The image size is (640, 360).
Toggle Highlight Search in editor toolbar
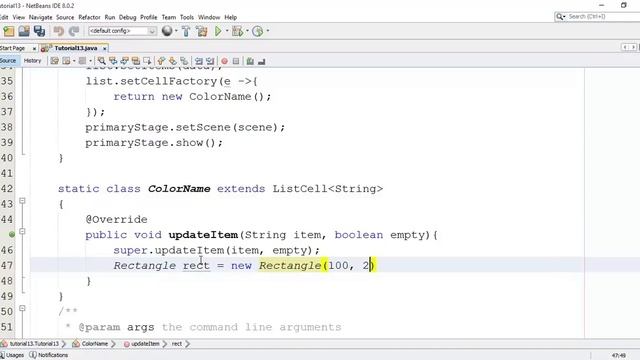[136, 61]
